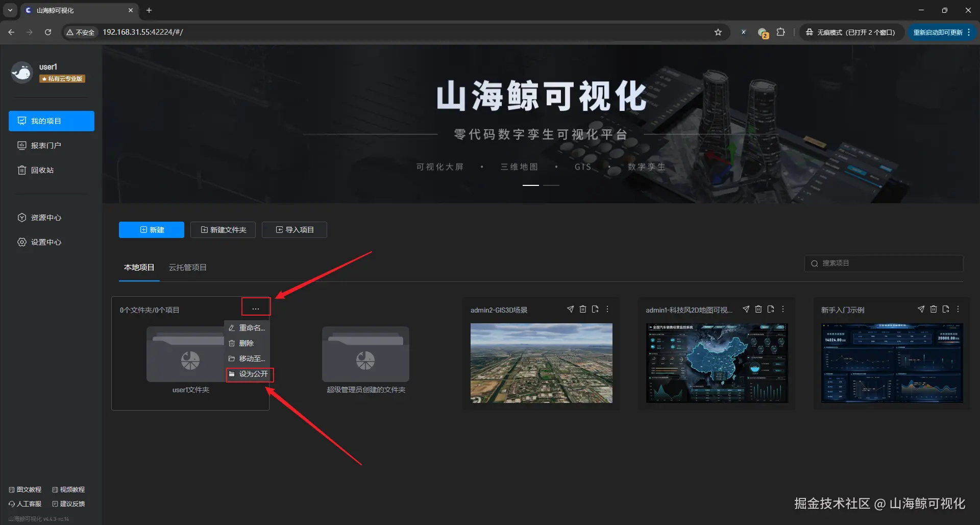Open 我的项目 in the sidebar
The image size is (980, 525).
52,121
